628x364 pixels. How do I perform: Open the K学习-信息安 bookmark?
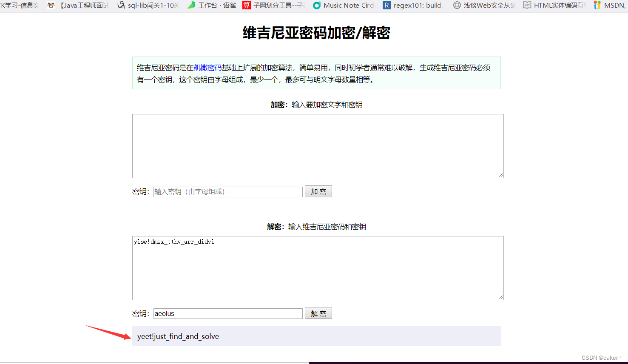point(19,5)
